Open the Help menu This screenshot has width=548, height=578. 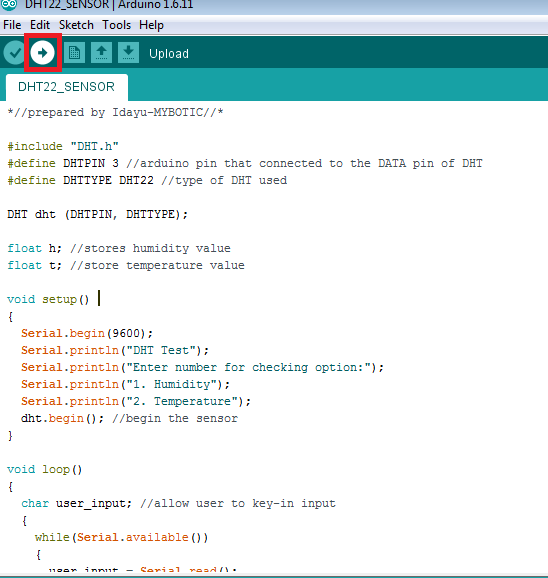coord(151,25)
